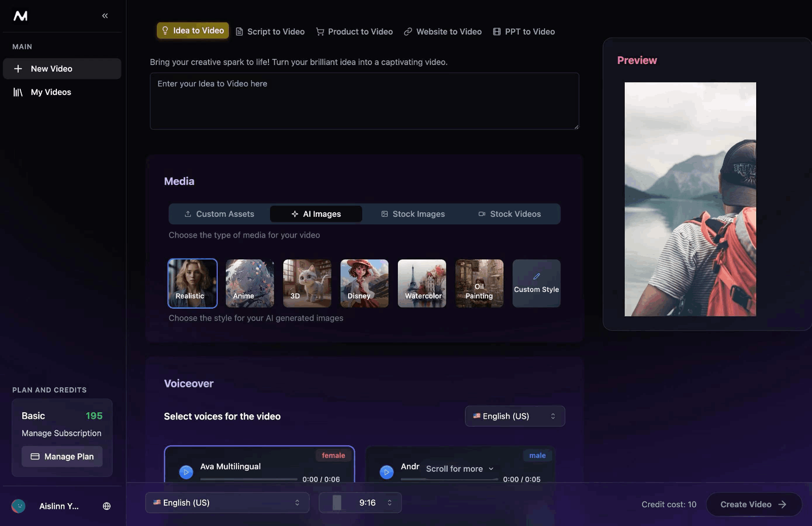Click the Credit cost: 10 label
812x526 pixels.
click(x=669, y=504)
